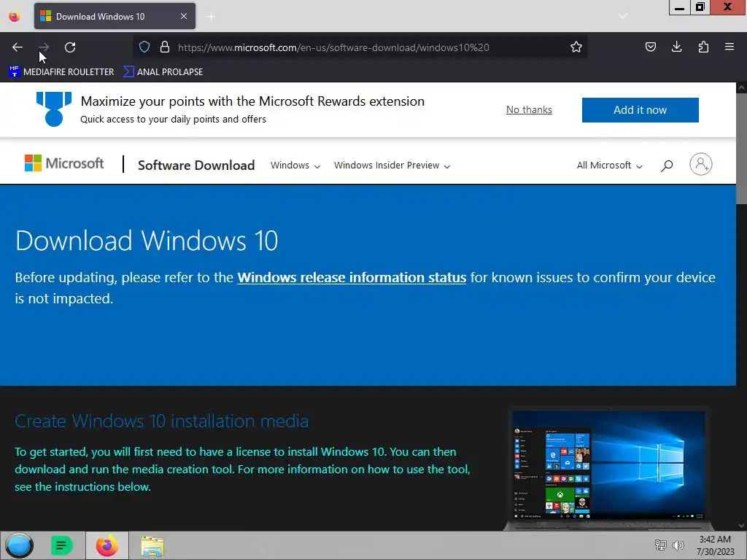
Task: List all tabs with chevron button
Action: 622,16
